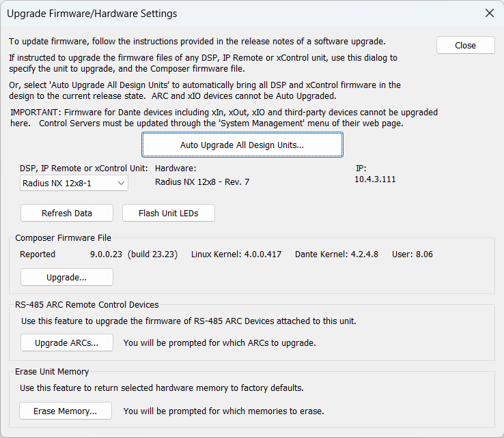Click the Hardware: label
Viewport: 504px width, 438px height.
tap(176, 169)
